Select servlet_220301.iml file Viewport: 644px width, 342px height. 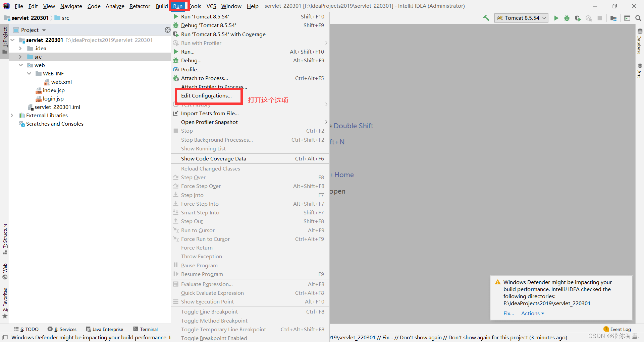(x=57, y=107)
